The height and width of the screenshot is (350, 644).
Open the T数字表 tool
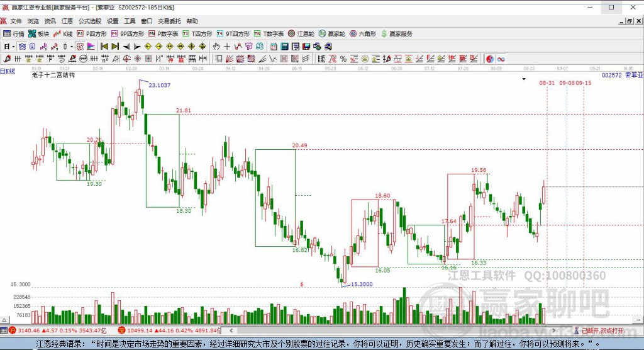(269, 34)
